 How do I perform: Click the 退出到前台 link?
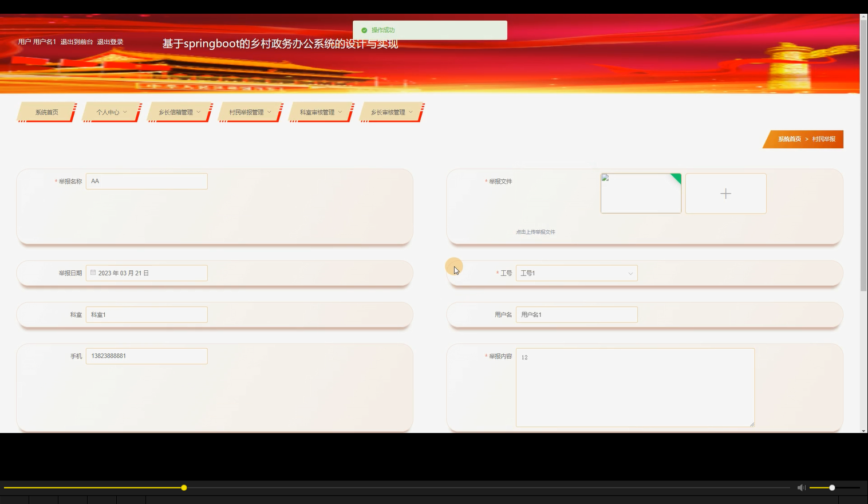(x=77, y=42)
